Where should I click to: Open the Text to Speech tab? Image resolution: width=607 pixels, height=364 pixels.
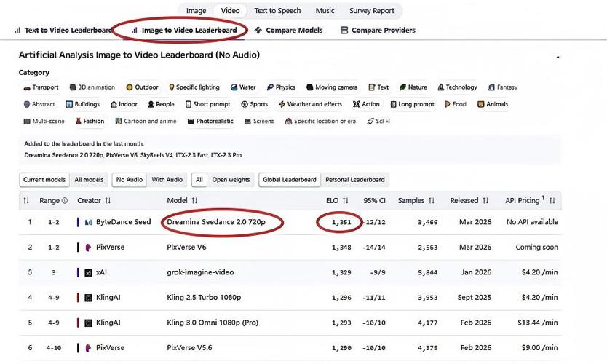pyautogui.click(x=278, y=11)
